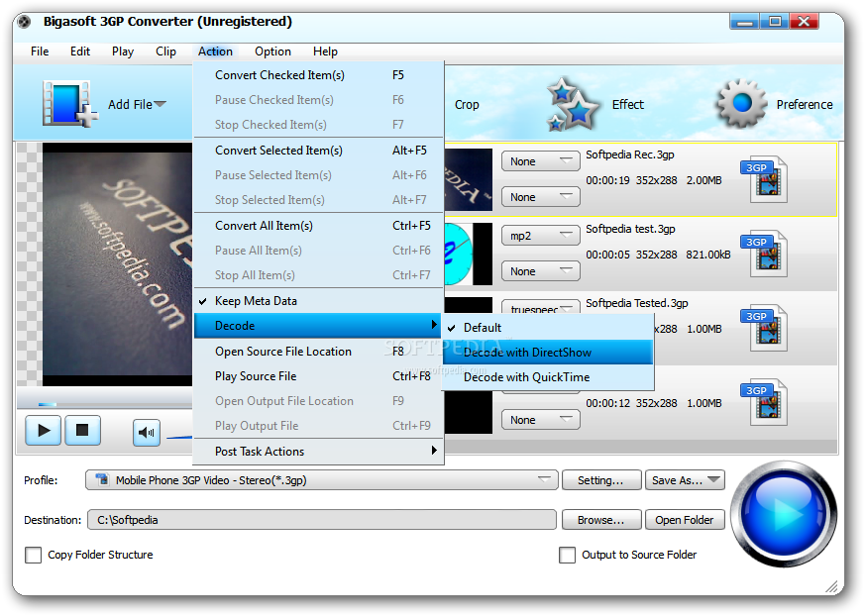865x616 pixels.
Task: Expand the Add File dropdown arrow
Action: (160, 104)
